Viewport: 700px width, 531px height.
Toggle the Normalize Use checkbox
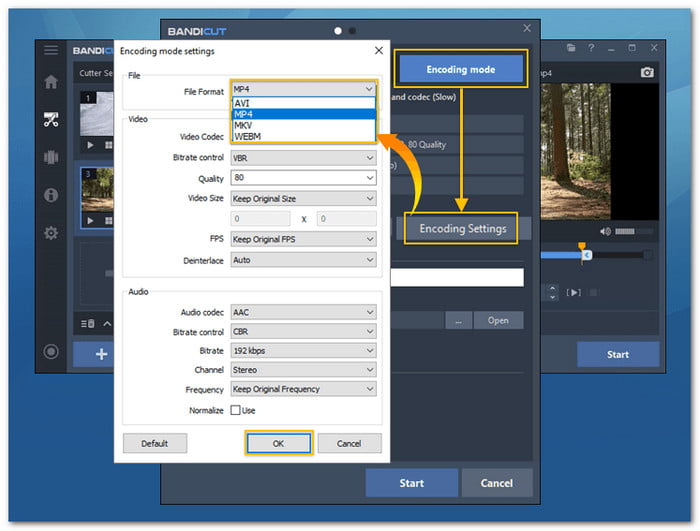pyautogui.click(x=235, y=410)
